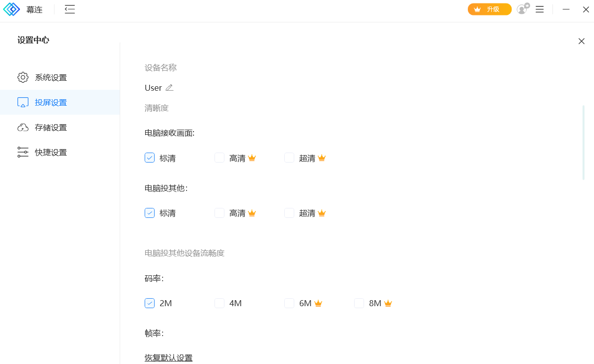Open the user account avatar icon
Image resolution: width=594 pixels, height=364 pixels.
[x=523, y=8]
